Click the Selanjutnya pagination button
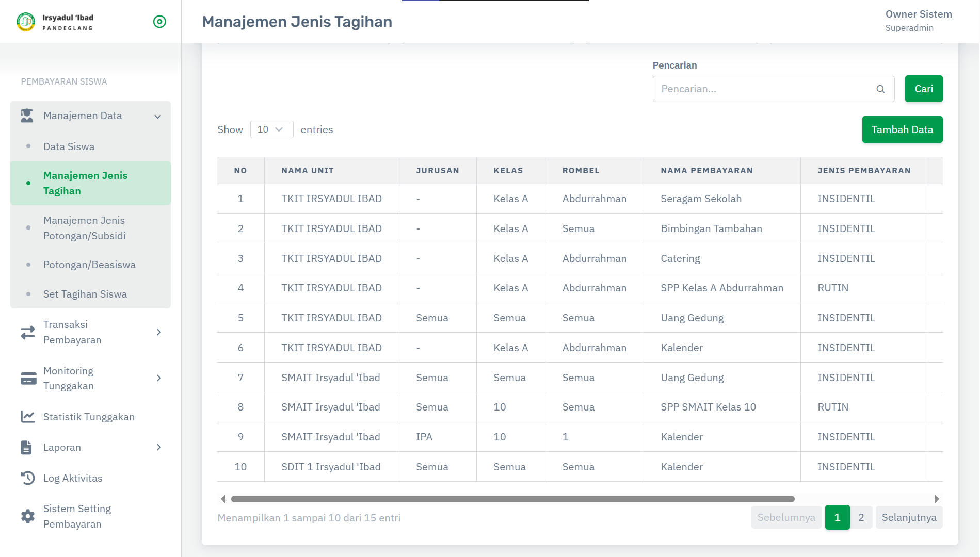This screenshot has width=980, height=557. pyautogui.click(x=909, y=517)
